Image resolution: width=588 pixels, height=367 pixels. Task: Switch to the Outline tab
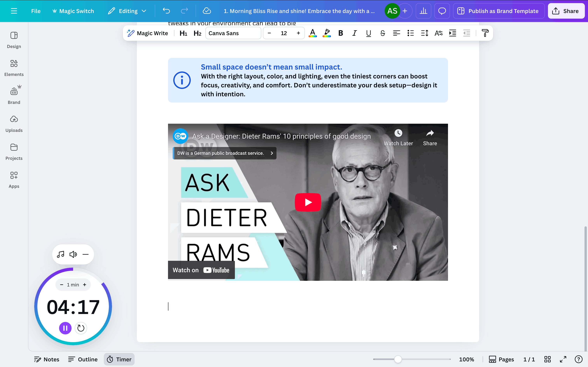coord(83,359)
